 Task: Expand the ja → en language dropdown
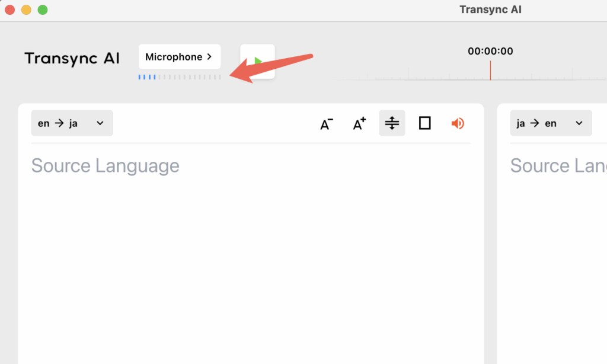click(551, 123)
